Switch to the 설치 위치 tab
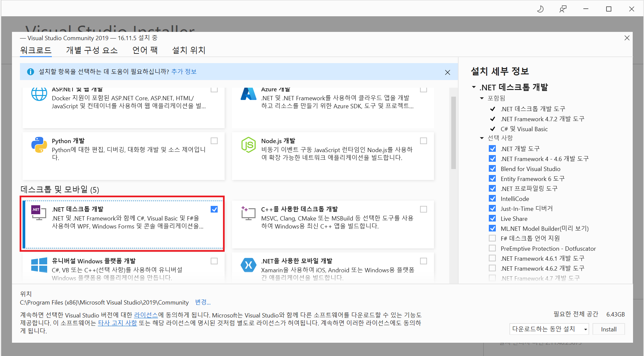644x356 pixels. pyautogui.click(x=189, y=50)
